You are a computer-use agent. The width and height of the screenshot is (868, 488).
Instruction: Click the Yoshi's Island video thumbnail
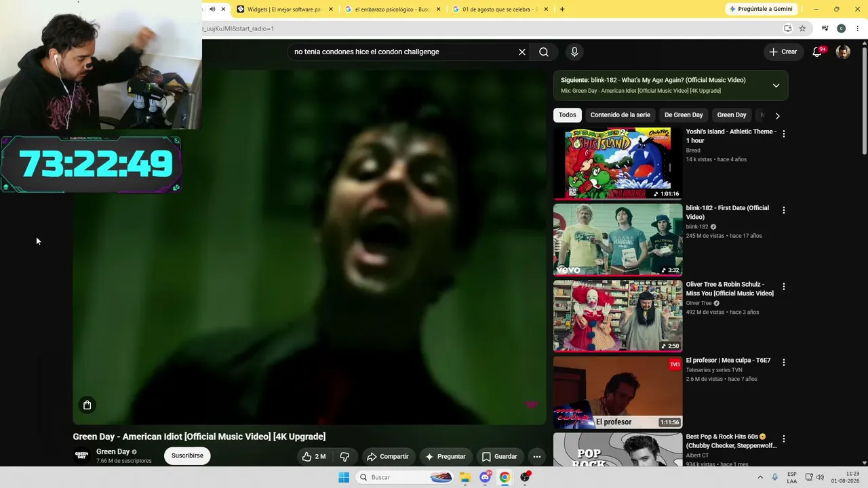618,163
